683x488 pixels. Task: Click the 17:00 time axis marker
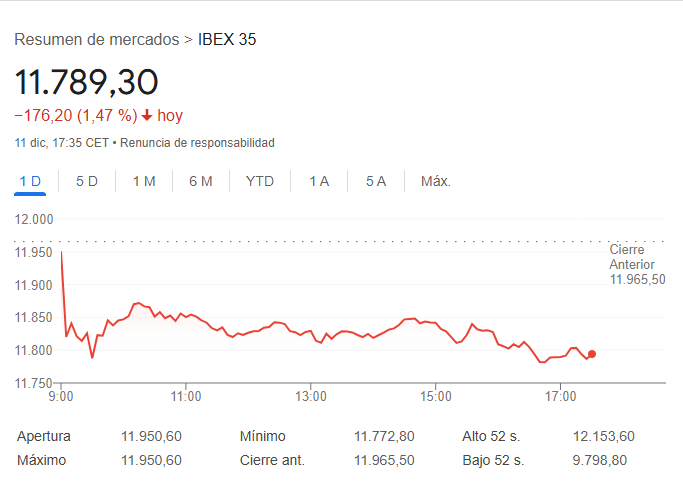pos(560,396)
